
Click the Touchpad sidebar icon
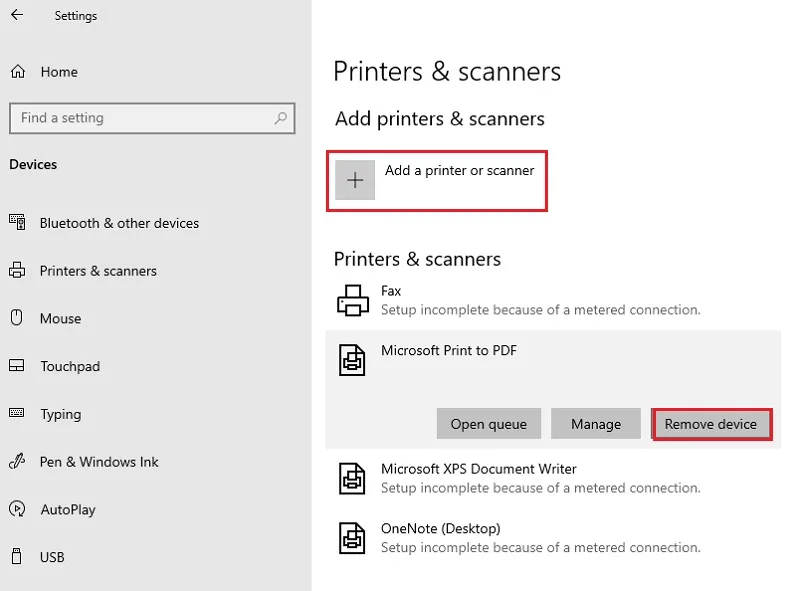tap(17, 365)
